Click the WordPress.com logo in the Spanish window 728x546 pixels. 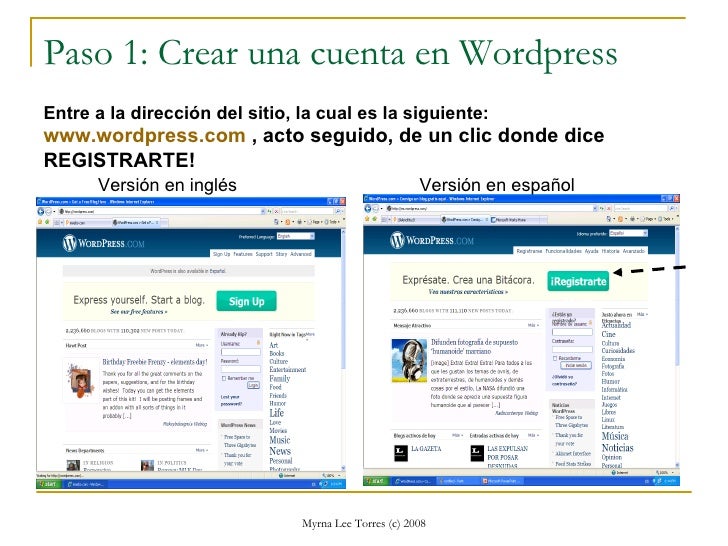click(x=432, y=240)
